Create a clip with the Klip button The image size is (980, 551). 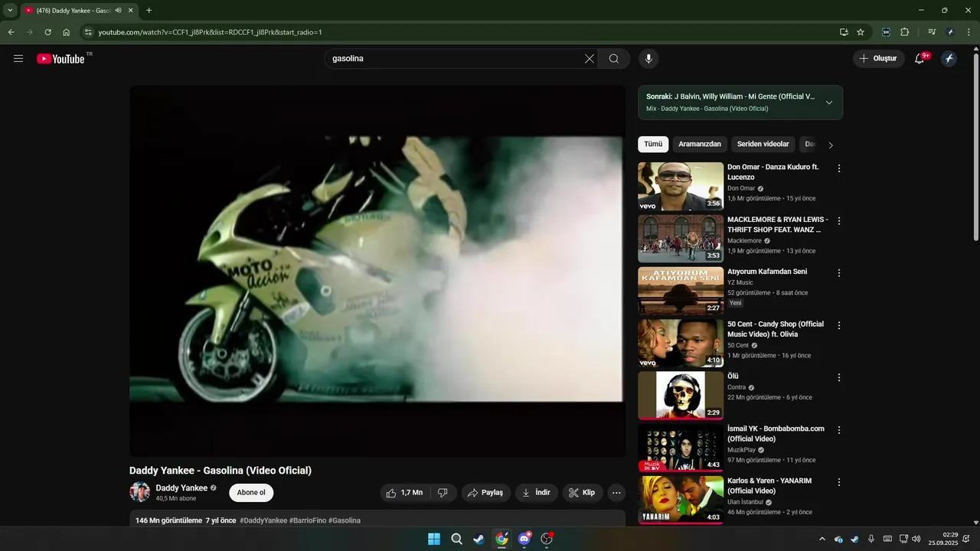click(x=582, y=493)
